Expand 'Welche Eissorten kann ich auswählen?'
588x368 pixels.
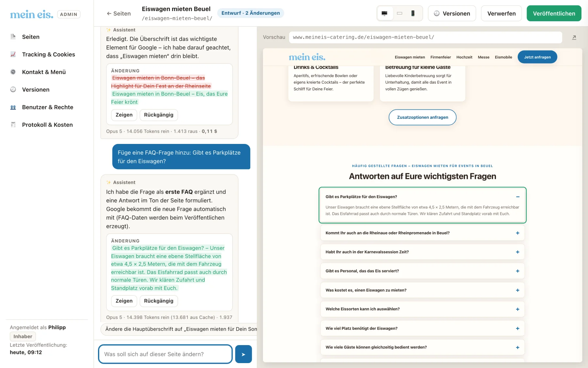click(x=422, y=309)
